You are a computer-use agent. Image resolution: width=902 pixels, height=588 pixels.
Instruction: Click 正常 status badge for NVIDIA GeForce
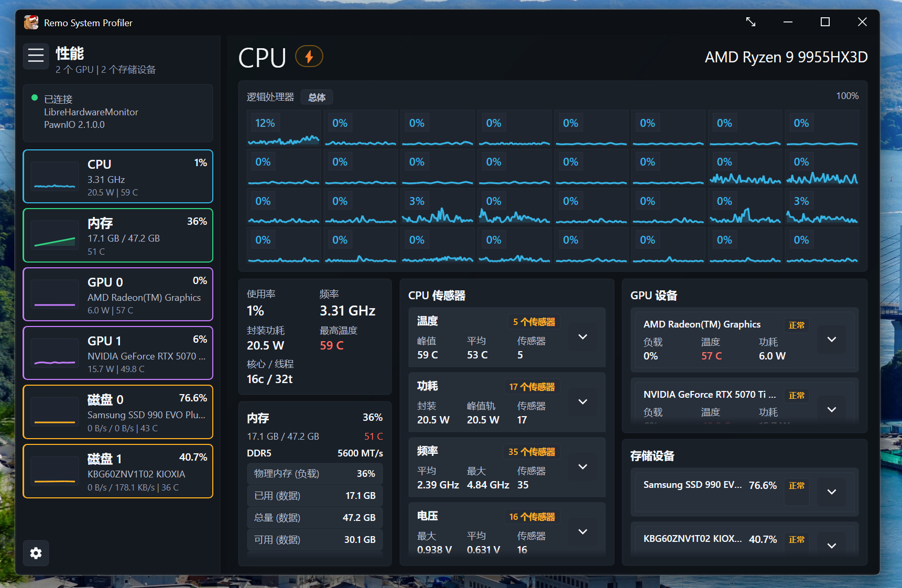[797, 395]
